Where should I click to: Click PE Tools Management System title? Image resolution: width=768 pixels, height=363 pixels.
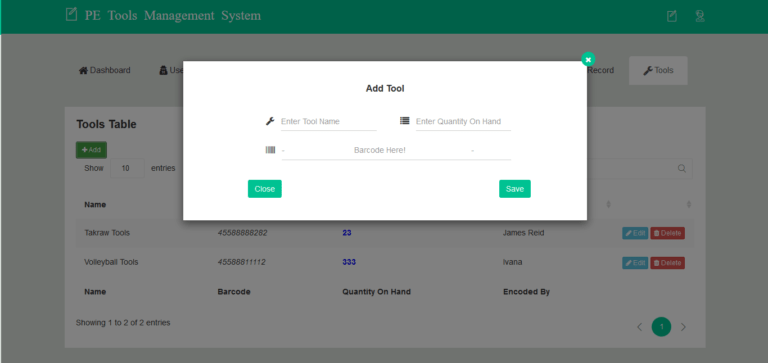click(x=173, y=16)
